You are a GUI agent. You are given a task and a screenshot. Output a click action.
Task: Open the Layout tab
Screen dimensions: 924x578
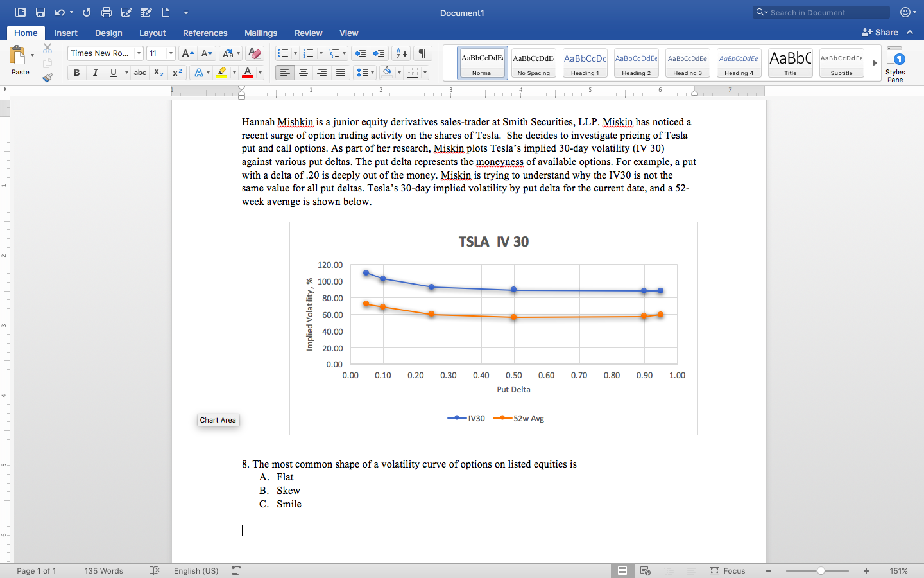coord(153,33)
